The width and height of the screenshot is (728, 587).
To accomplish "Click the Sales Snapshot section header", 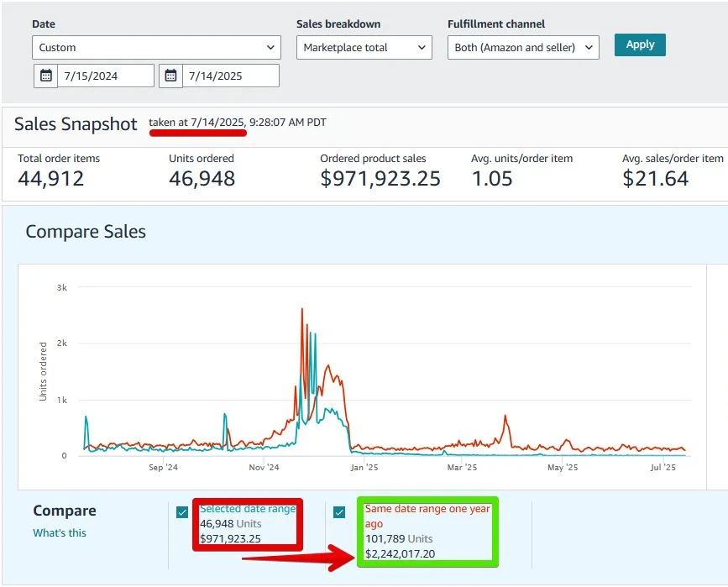I will 75,124.
